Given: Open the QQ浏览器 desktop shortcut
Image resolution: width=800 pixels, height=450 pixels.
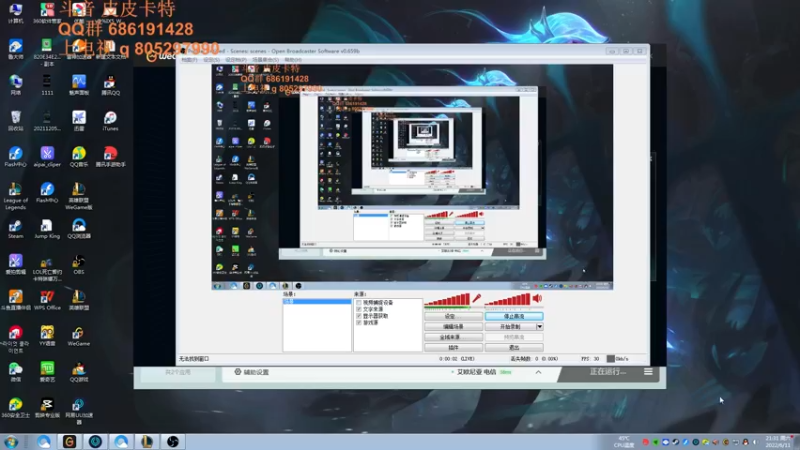Looking at the screenshot, I should [79, 229].
